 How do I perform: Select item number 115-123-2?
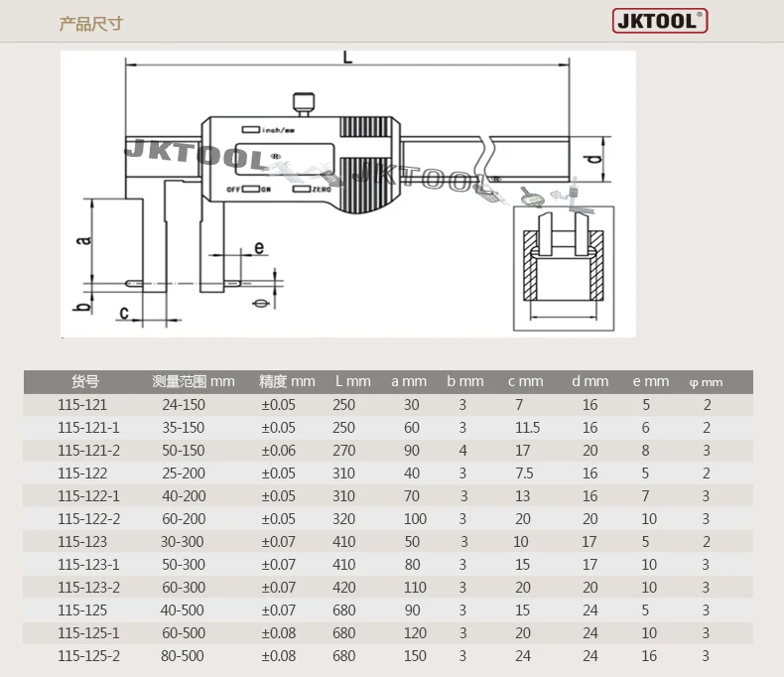[88, 588]
